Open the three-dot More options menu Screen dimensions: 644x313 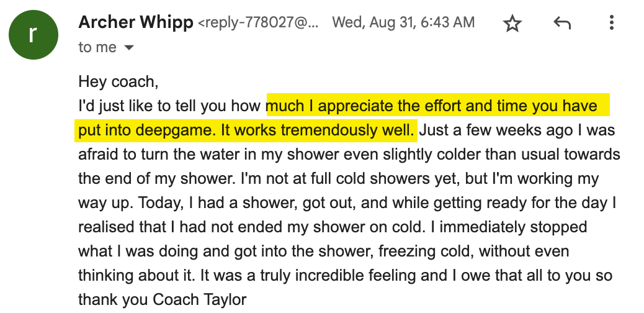coord(611,24)
